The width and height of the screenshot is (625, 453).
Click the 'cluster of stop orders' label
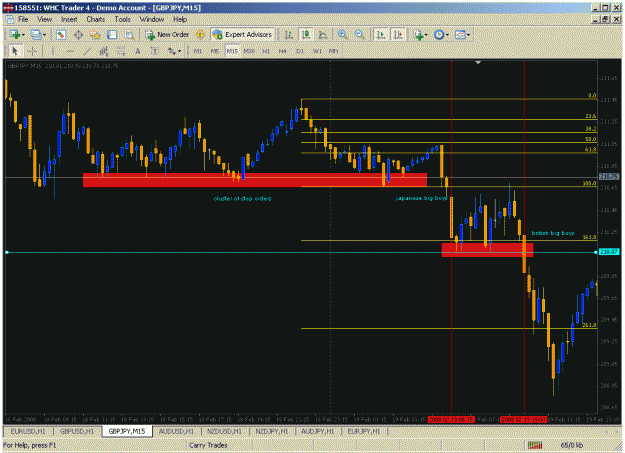242,198
